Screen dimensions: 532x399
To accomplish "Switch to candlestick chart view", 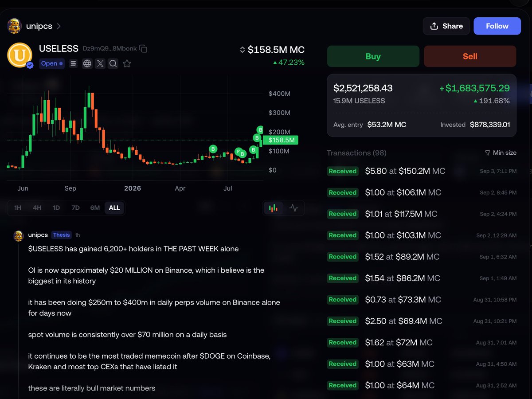I will point(274,207).
